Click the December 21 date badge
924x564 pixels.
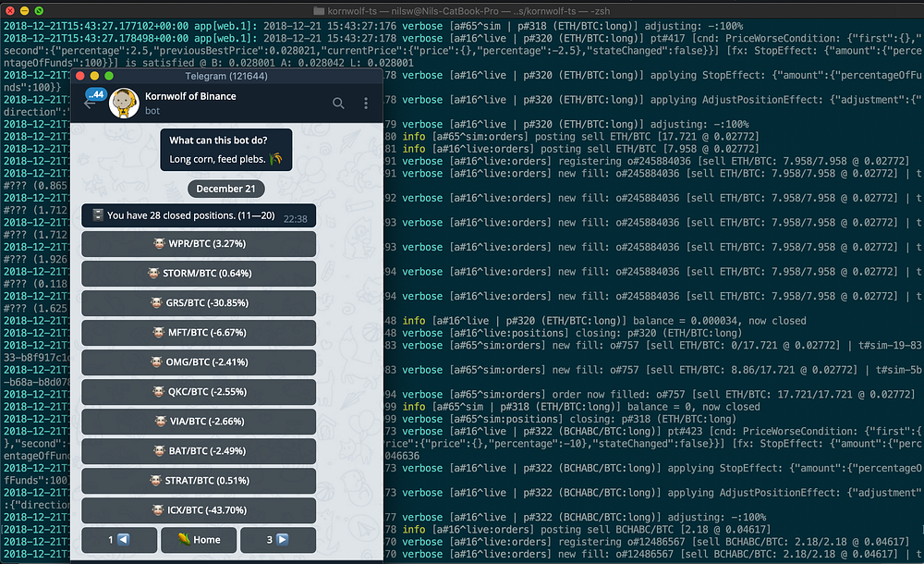(225, 189)
